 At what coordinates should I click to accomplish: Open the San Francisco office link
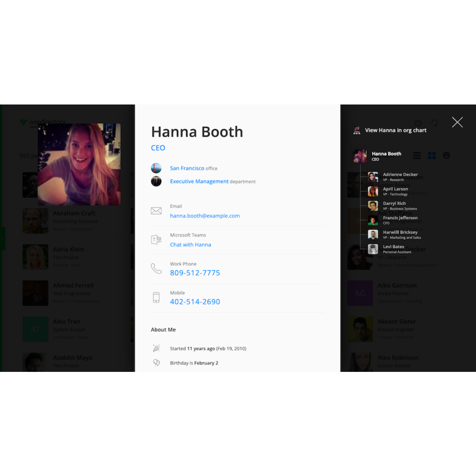[x=187, y=168]
